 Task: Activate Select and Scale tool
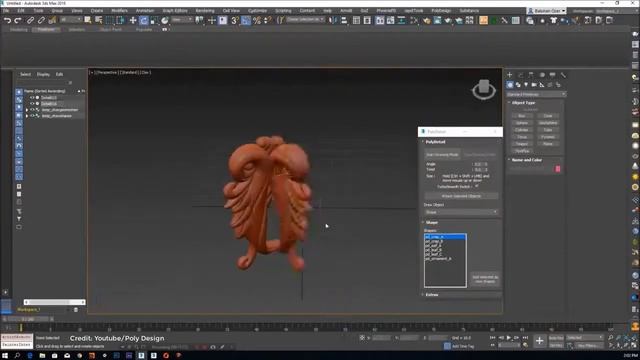(154, 20)
